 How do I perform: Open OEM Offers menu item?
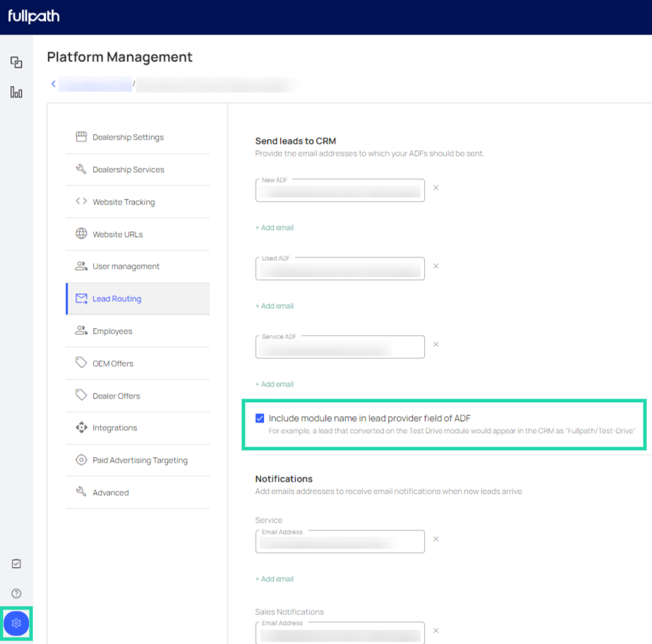coord(113,363)
